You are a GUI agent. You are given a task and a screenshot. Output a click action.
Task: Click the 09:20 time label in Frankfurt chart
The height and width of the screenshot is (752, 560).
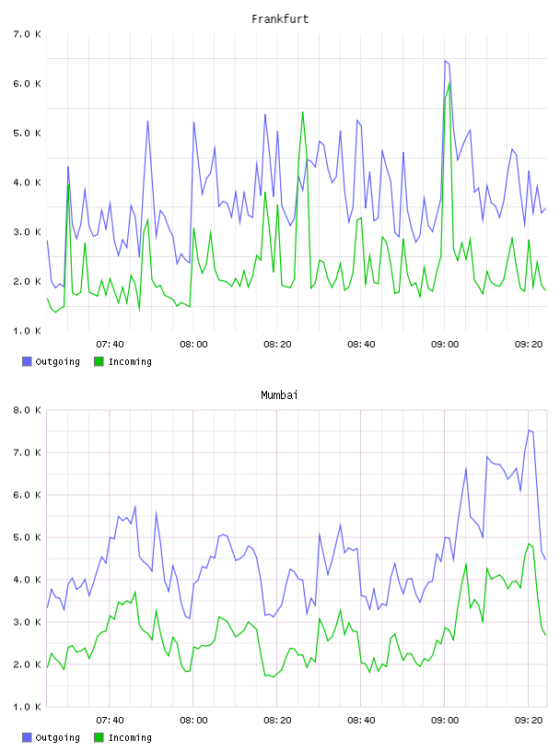[x=529, y=345]
